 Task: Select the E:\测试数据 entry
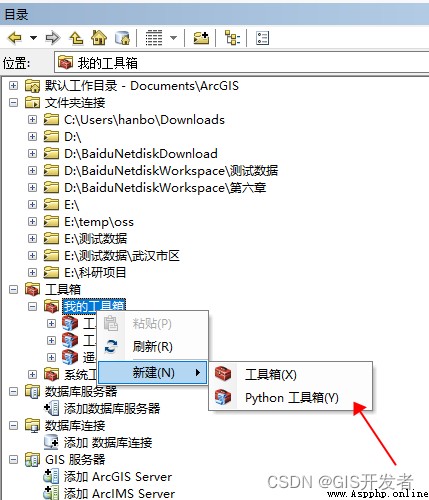click(x=95, y=238)
